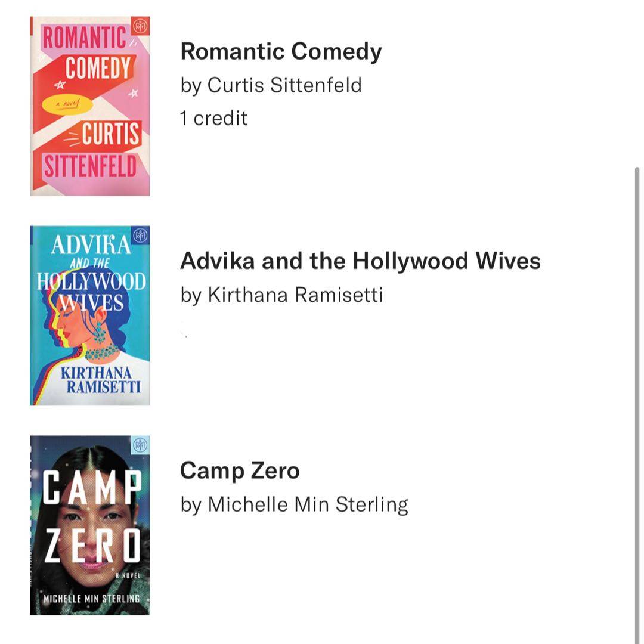Click the badge icon on Advika cover
This screenshot has width=644, height=644.
[x=141, y=236]
